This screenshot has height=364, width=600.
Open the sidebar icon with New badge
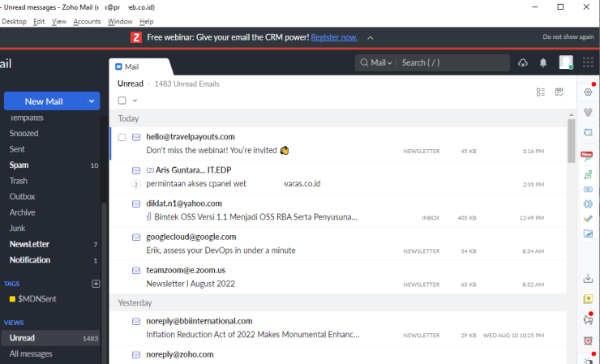pyautogui.click(x=587, y=156)
